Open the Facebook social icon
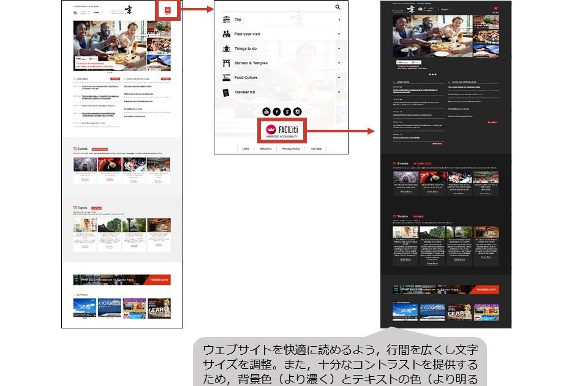 coord(277,112)
